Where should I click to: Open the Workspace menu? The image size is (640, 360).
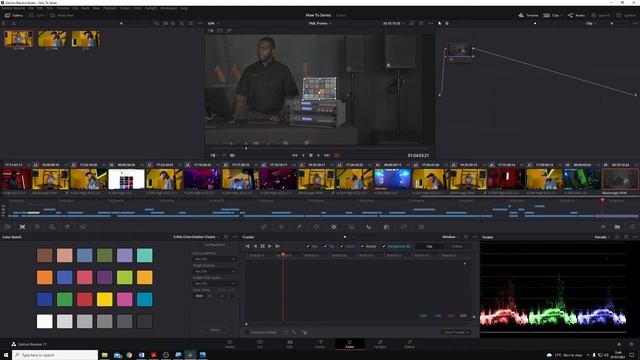(169, 8)
